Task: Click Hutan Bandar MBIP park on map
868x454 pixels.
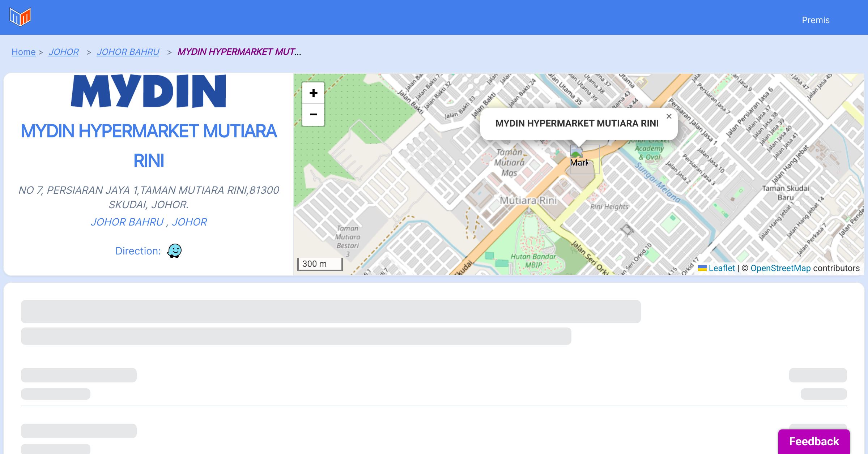Action: coord(533,260)
